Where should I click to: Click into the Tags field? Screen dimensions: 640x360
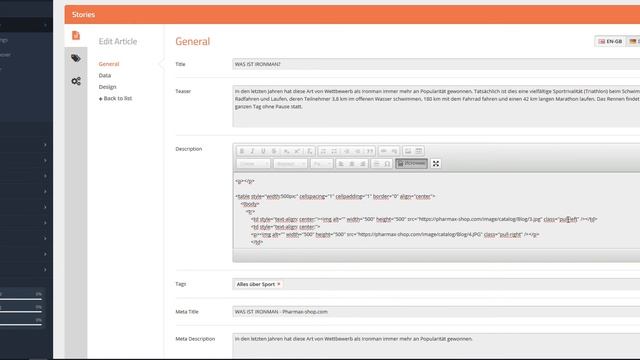coord(436,284)
